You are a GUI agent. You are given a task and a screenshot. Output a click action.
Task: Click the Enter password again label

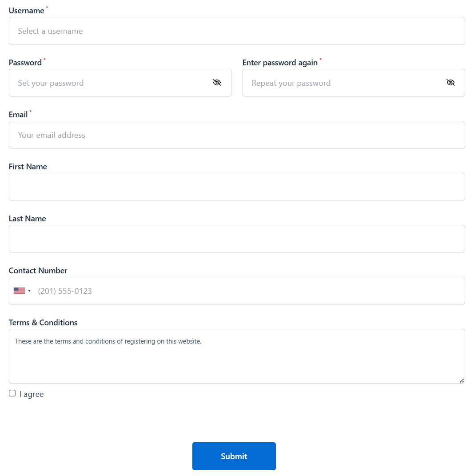(x=280, y=63)
